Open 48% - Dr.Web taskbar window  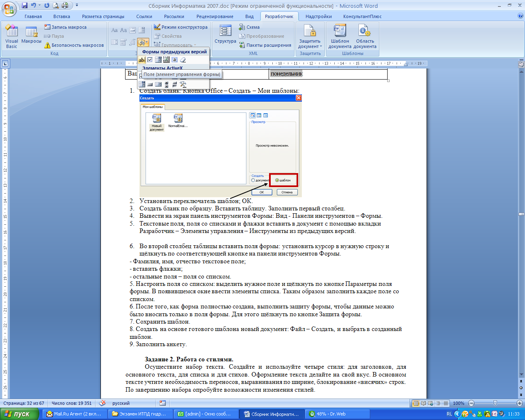click(x=338, y=414)
